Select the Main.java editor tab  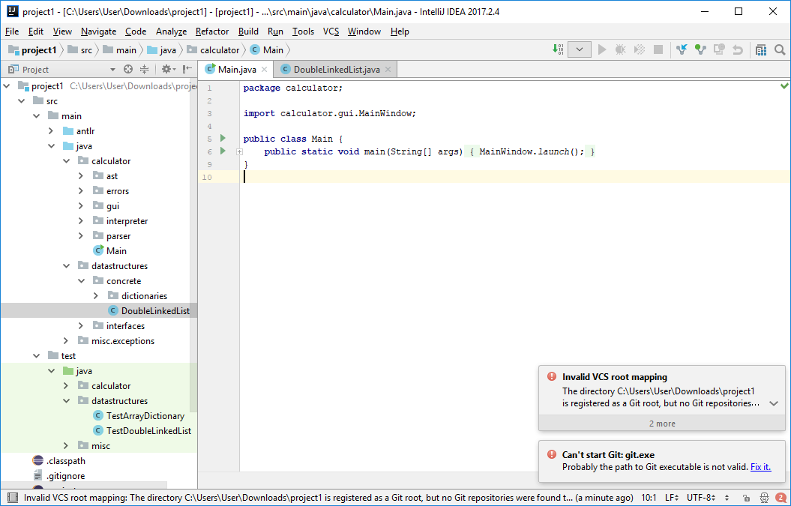237,69
